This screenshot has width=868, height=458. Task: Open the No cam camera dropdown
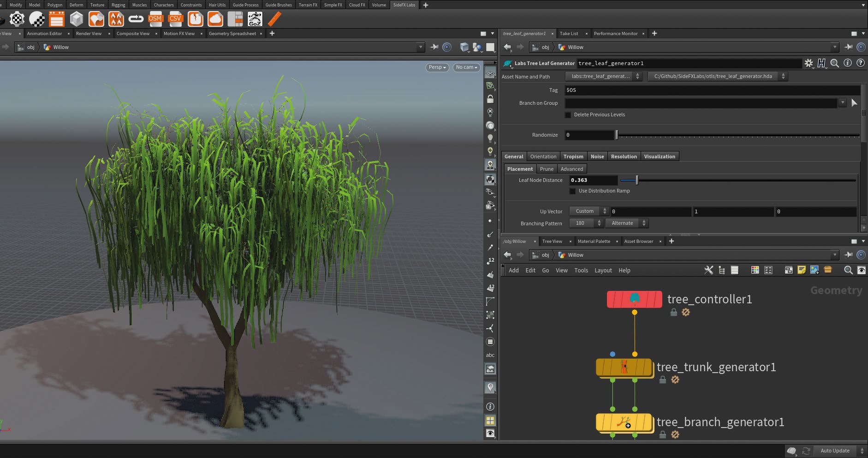(x=466, y=67)
